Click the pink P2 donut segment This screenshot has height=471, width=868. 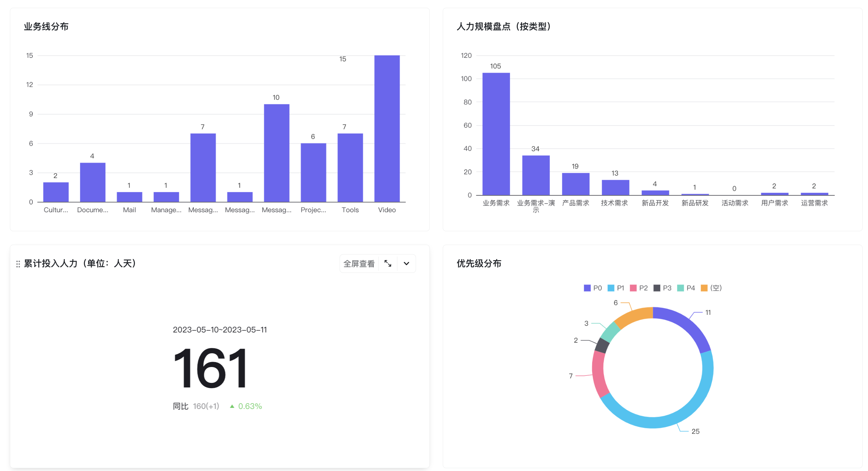(599, 374)
